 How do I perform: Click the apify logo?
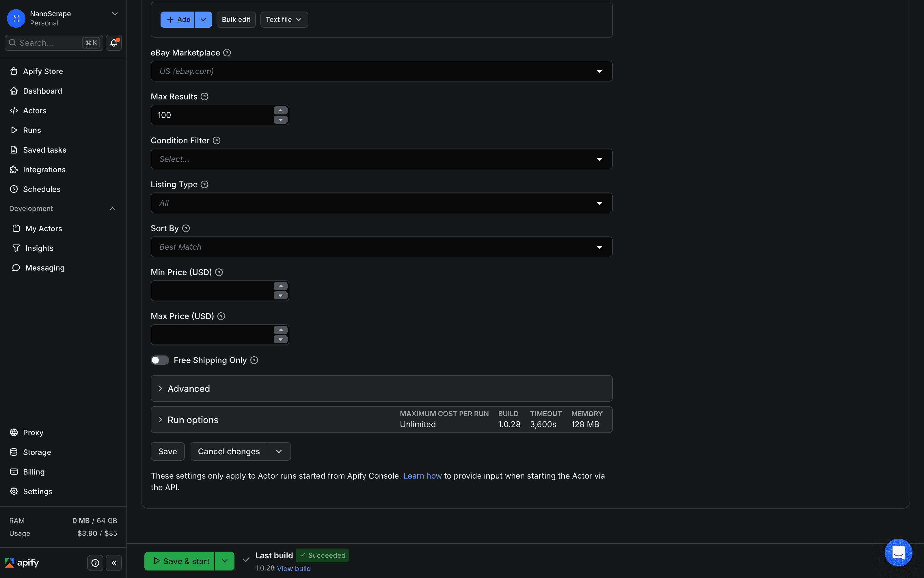click(x=22, y=563)
